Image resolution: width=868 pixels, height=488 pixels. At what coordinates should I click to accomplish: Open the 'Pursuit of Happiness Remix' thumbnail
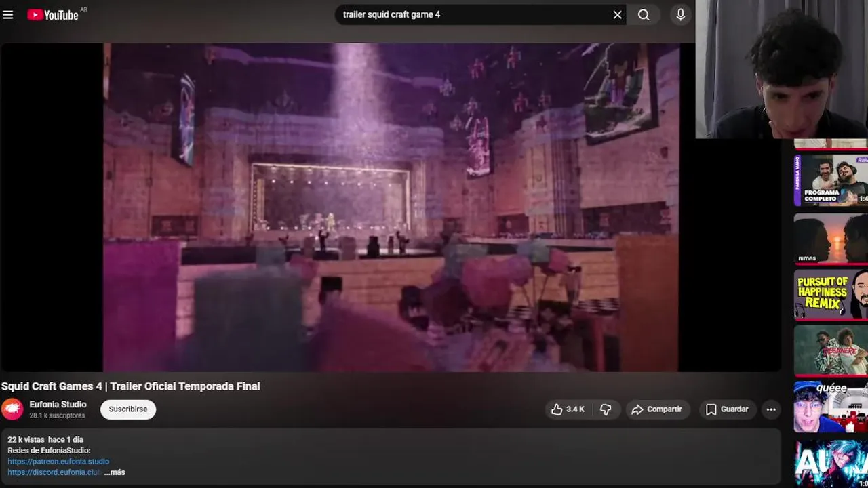tap(831, 295)
